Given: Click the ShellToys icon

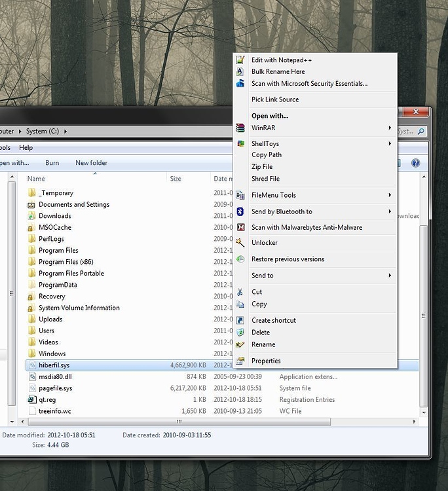Looking at the screenshot, I should pyautogui.click(x=240, y=143).
